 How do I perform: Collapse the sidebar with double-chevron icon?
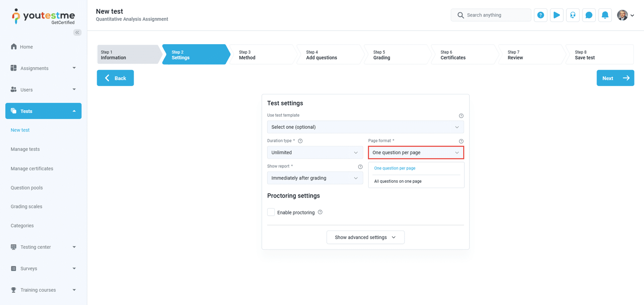coord(77,33)
